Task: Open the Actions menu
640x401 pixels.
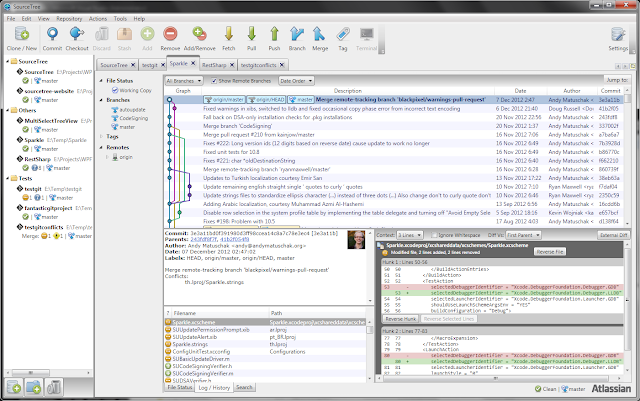Action: click(98, 19)
